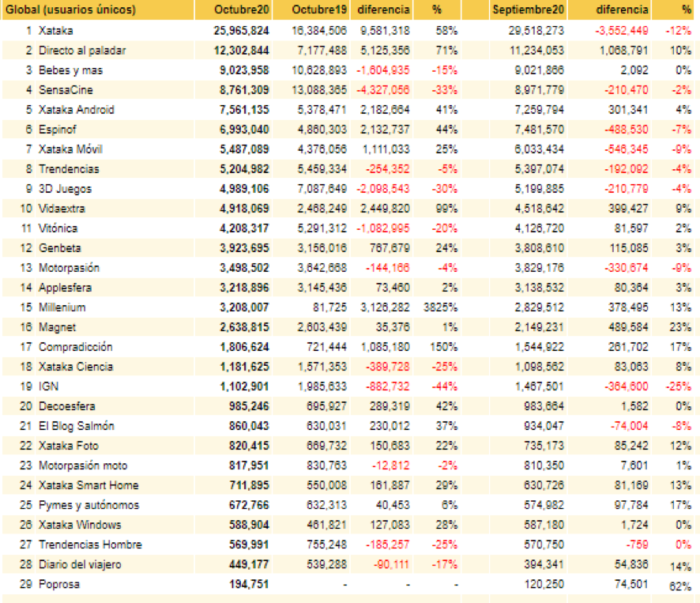This screenshot has width=700, height=603.
Task: Select the value 13,088,365
Action: click(319, 90)
